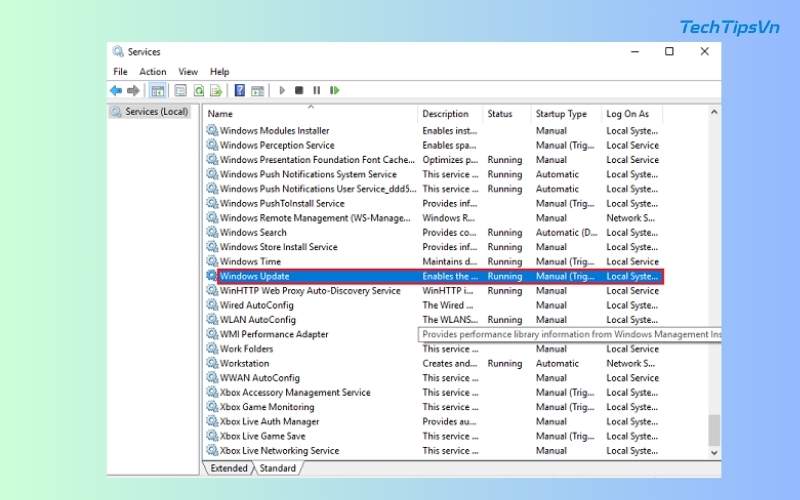
Task: Close the Services window
Action: (x=705, y=52)
